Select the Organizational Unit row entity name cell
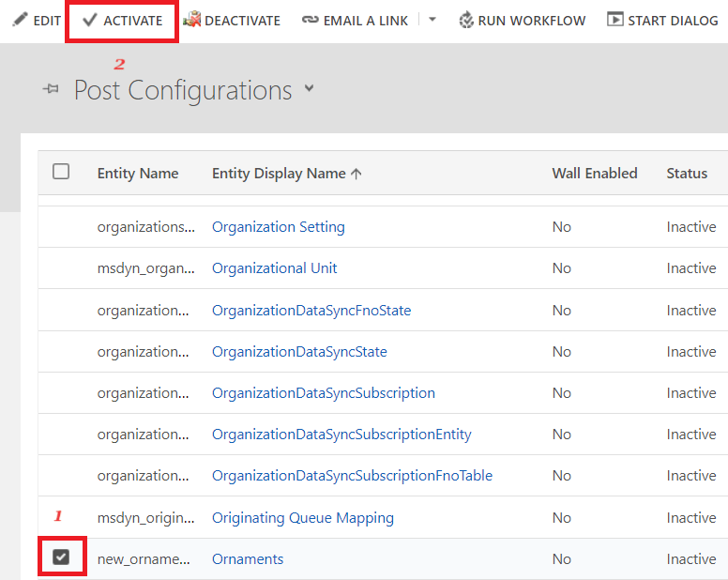 (145, 268)
